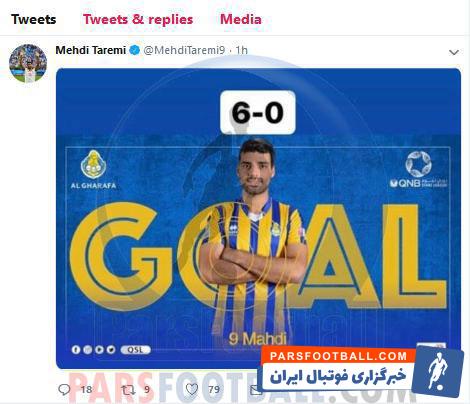Viewport: 470px width, 404px height.
Task: Select the Media tab
Action: (x=241, y=19)
